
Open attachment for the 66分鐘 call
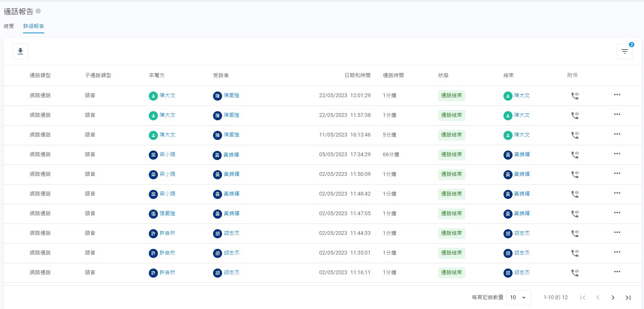click(575, 155)
